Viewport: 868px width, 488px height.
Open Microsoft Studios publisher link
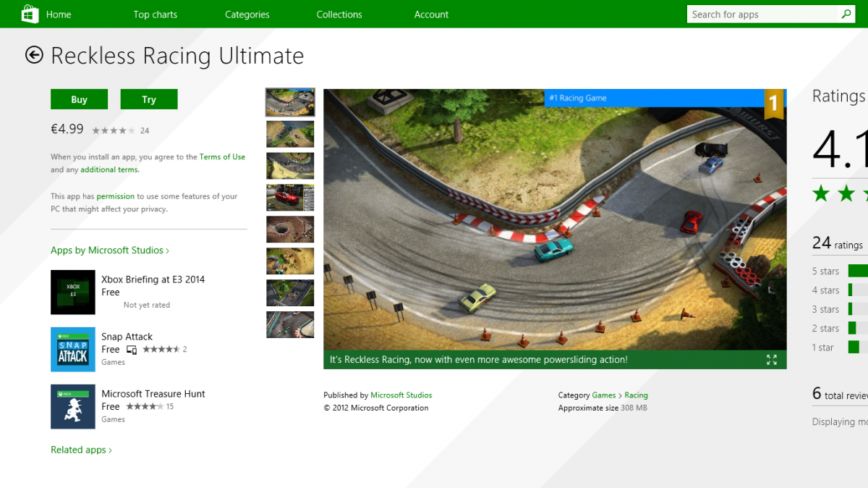coord(401,395)
